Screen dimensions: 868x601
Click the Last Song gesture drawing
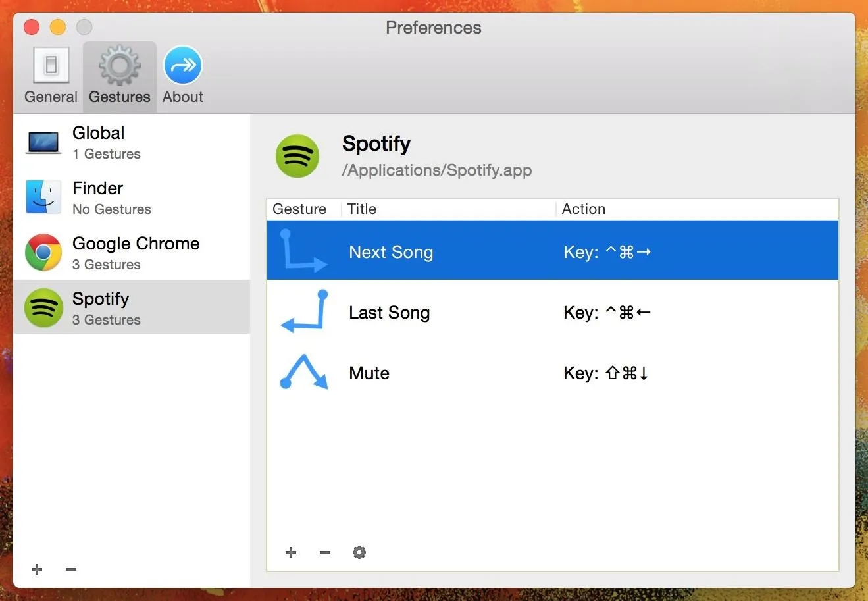(303, 311)
